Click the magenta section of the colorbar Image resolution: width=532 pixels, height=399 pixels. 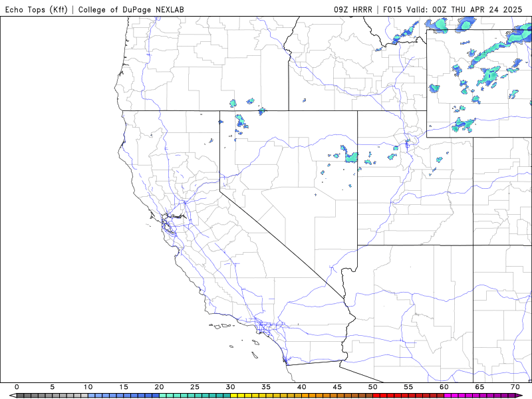point(479,396)
